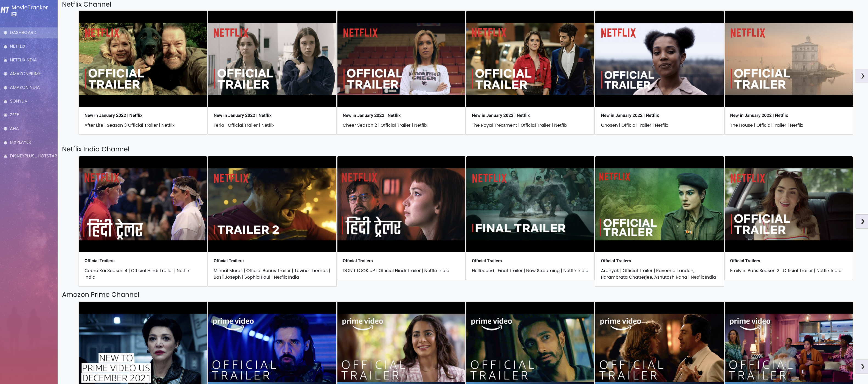Image resolution: width=868 pixels, height=384 pixels.
Task: Open AHA channel in sidebar
Action: 29,129
